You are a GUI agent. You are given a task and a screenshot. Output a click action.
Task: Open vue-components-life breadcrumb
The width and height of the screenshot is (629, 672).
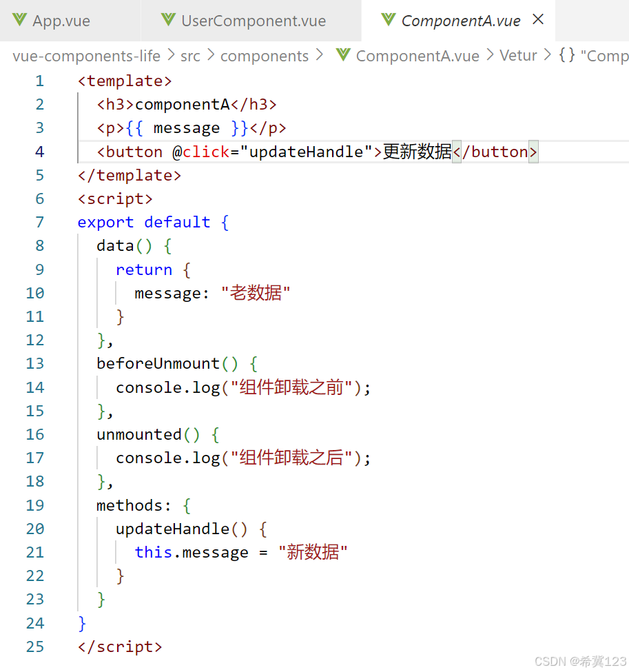[87, 56]
